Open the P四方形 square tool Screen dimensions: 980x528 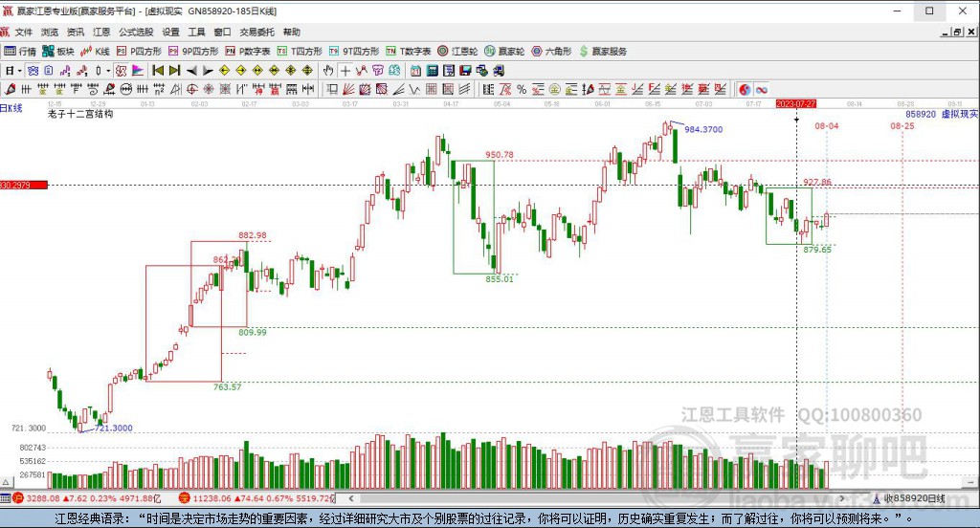[x=139, y=52]
